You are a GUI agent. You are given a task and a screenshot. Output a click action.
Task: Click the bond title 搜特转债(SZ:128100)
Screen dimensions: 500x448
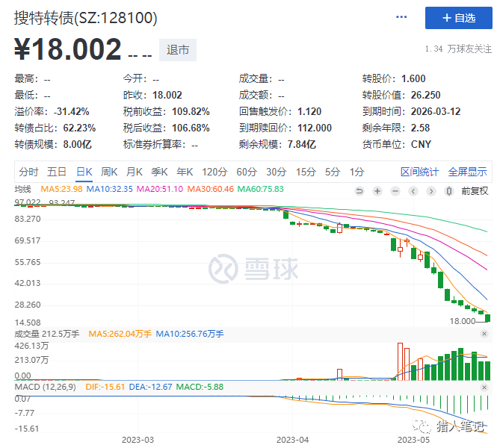pyautogui.click(x=86, y=18)
